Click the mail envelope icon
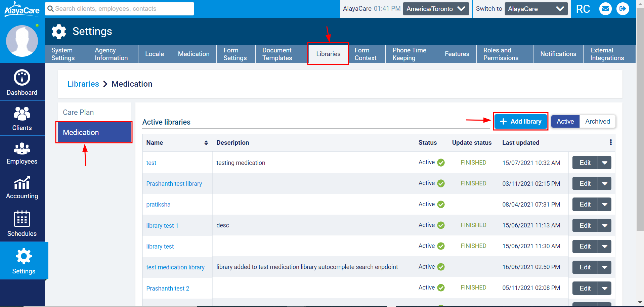The width and height of the screenshot is (644, 307). point(605,9)
